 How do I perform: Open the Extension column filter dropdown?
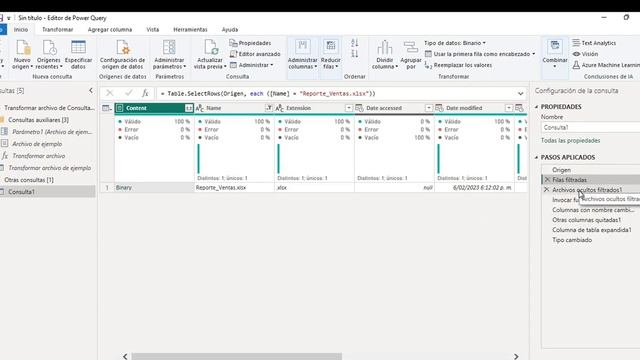pyautogui.click(x=349, y=108)
